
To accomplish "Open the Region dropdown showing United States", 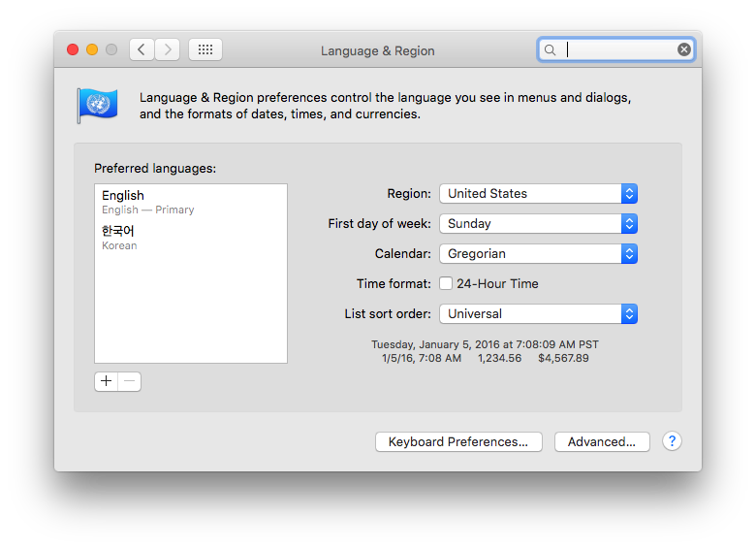I will coord(539,193).
